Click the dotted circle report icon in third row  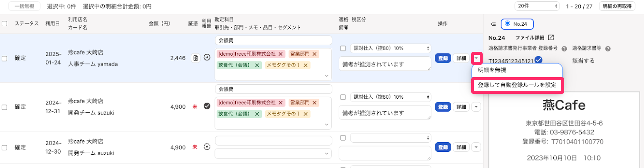(x=207, y=147)
